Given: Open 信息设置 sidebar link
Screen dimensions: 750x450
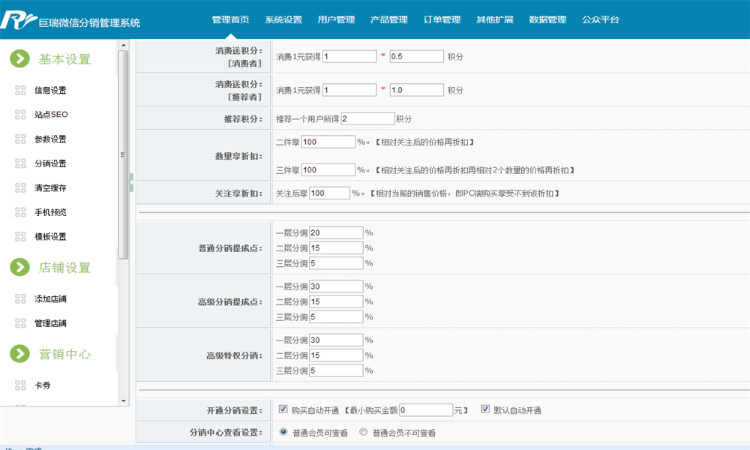Looking at the screenshot, I should pyautogui.click(x=50, y=90).
